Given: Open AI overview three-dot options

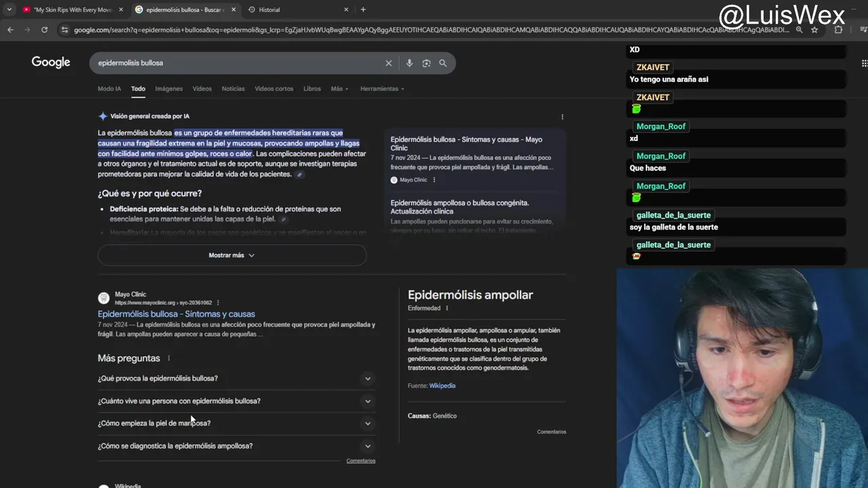Looking at the screenshot, I should point(562,117).
